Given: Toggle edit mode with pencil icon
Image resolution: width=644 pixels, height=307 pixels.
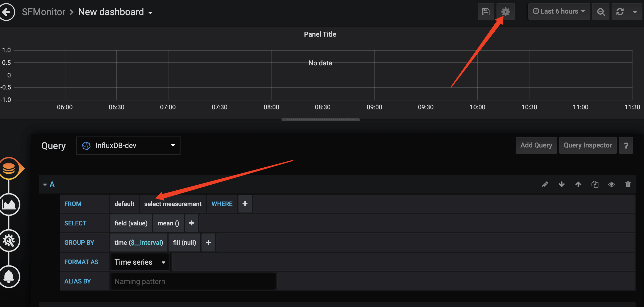Looking at the screenshot, I should pyautogui.click(x=545, y=184).
